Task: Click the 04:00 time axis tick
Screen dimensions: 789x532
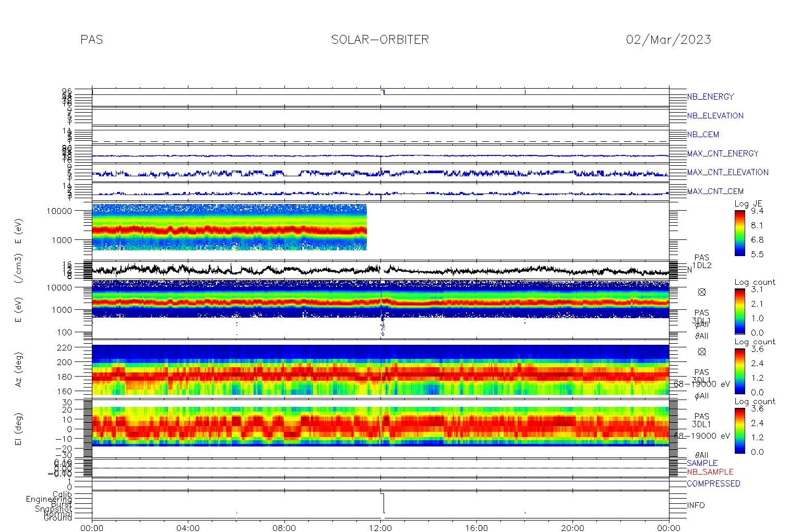Action: point(188,528)
